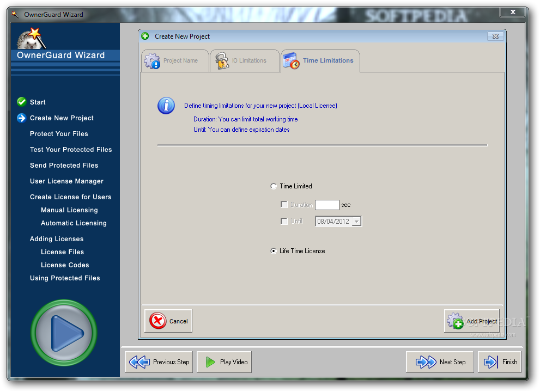Click the wand icon in the window title bar
The height and width of the screenshot is (392, 540).
[x=15, y=15]
